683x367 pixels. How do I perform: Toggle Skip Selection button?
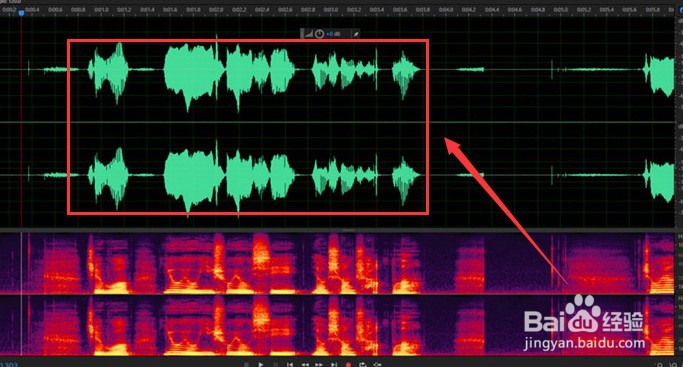tap(377, 365)
